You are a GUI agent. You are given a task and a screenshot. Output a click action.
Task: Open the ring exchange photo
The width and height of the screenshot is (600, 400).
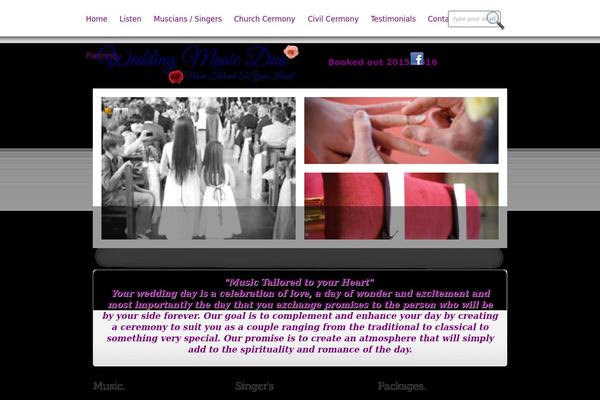[x=401, y=131]
